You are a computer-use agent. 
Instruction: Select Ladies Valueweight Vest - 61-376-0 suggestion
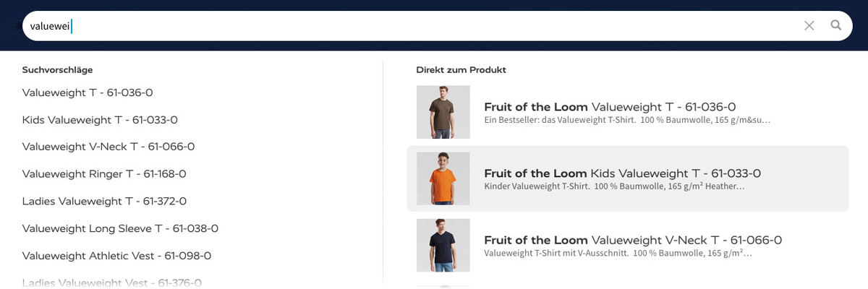tap(111, 282)
